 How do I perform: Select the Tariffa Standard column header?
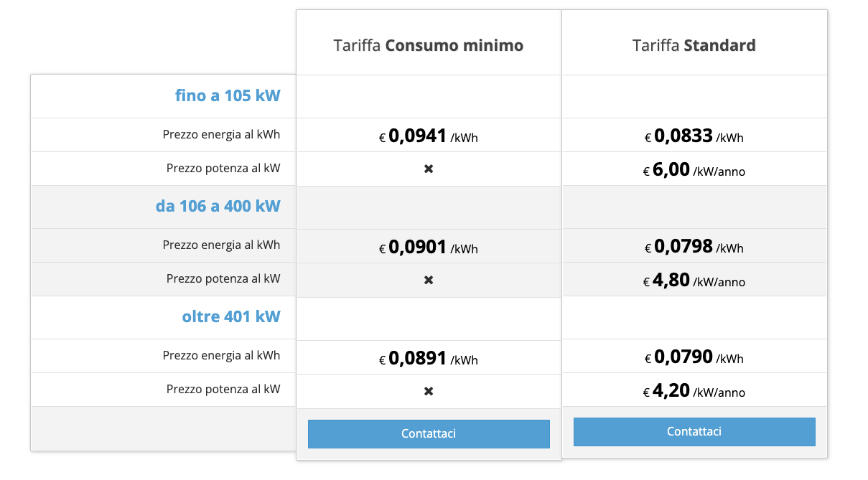694,46
